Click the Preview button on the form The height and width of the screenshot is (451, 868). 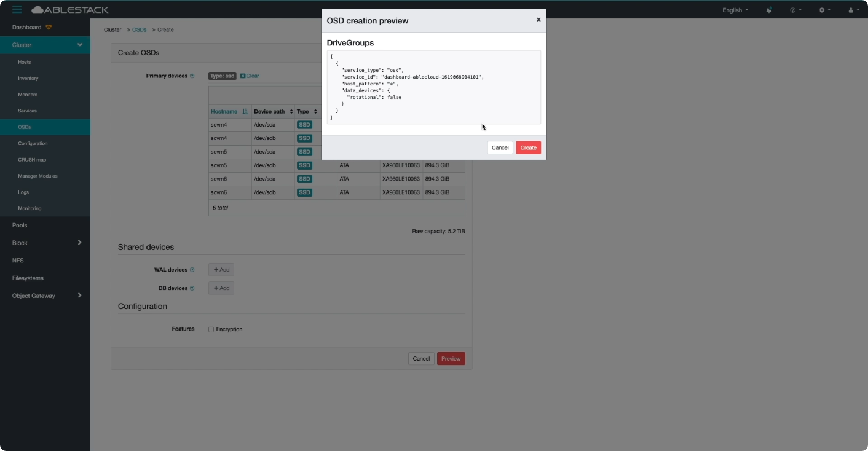pos(451,359)
